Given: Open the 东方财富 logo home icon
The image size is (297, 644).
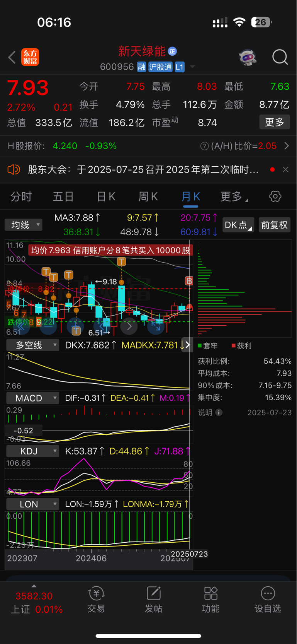Looking at the screenshot, I should (30, 57).
